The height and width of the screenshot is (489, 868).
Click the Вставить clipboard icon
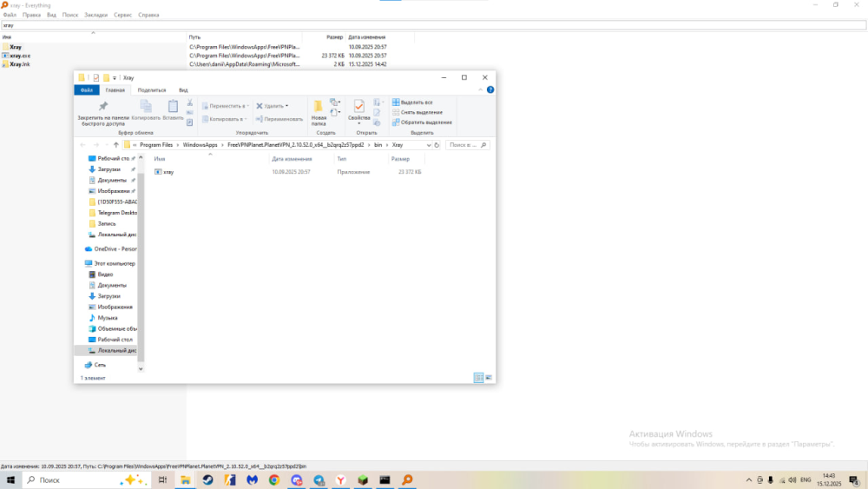tap(173, 106)
